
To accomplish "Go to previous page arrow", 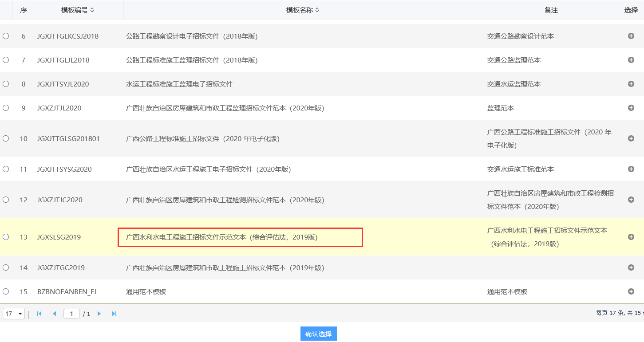I will click(55, 314).
